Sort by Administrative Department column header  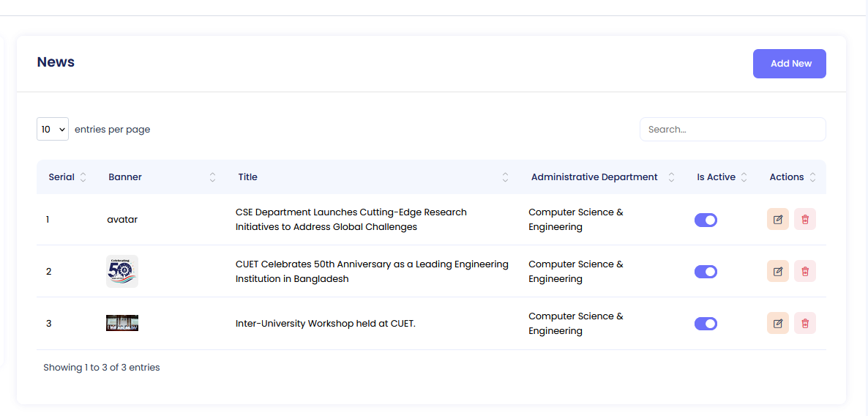coord(594,177)
